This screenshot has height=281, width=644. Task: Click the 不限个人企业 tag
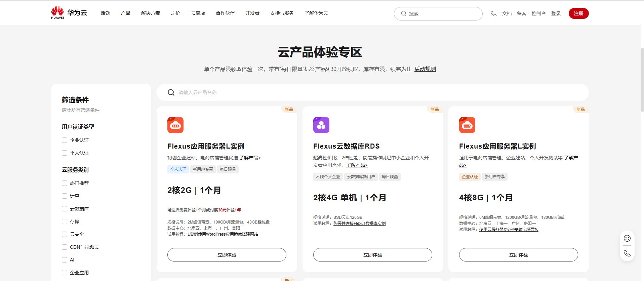click(x=328, y=177)
